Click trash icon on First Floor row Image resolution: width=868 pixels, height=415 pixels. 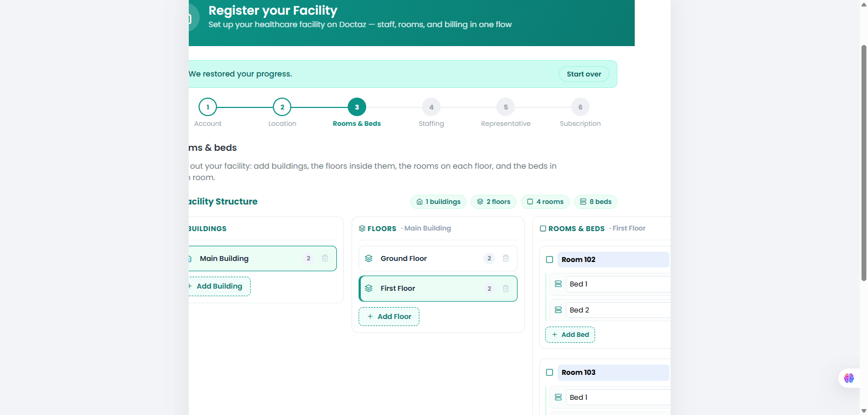[x=506, y=289]
